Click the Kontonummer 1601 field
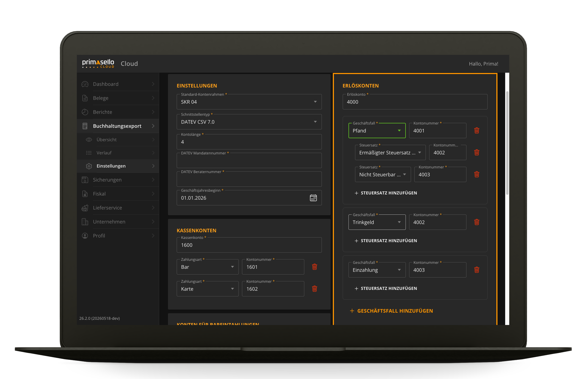This screenshot has height=379, width=588. pyautogui.click(x=273, y=267)
